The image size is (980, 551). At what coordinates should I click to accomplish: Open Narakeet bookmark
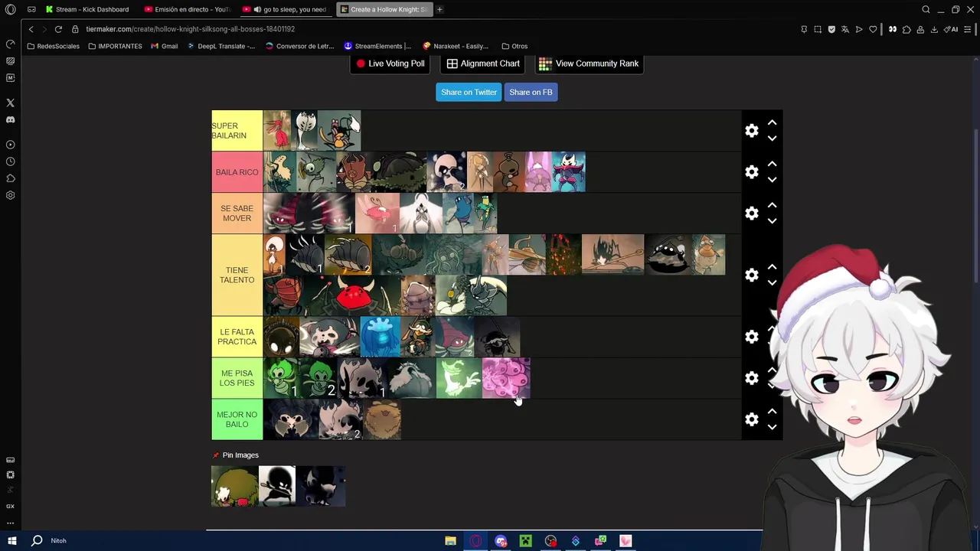[x=456, y=46]
